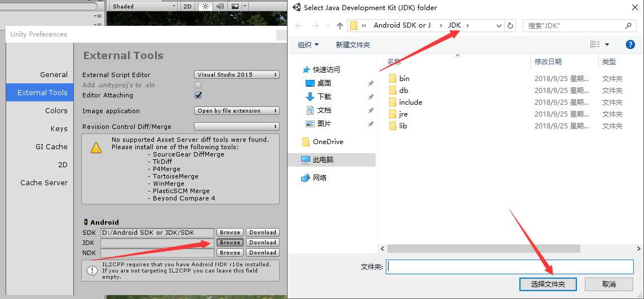Switch to General preferences tab

(54, 75)
